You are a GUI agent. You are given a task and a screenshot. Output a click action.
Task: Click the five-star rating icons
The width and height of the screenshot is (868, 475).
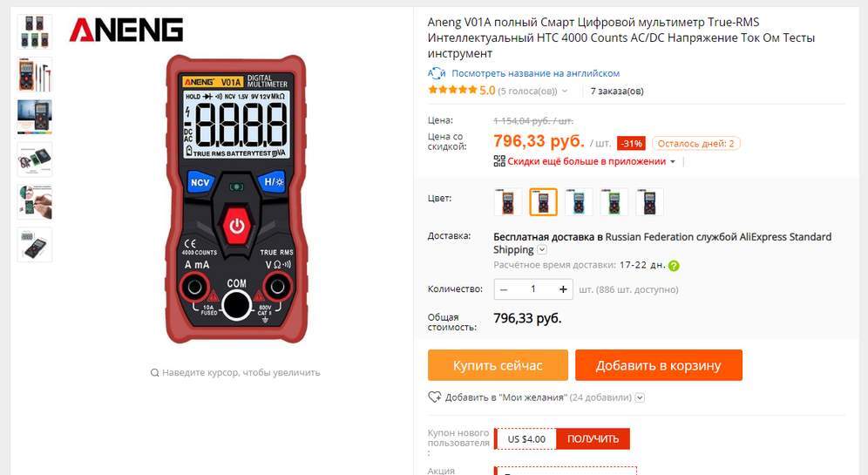pyautogui.click(x=452, y=90)
